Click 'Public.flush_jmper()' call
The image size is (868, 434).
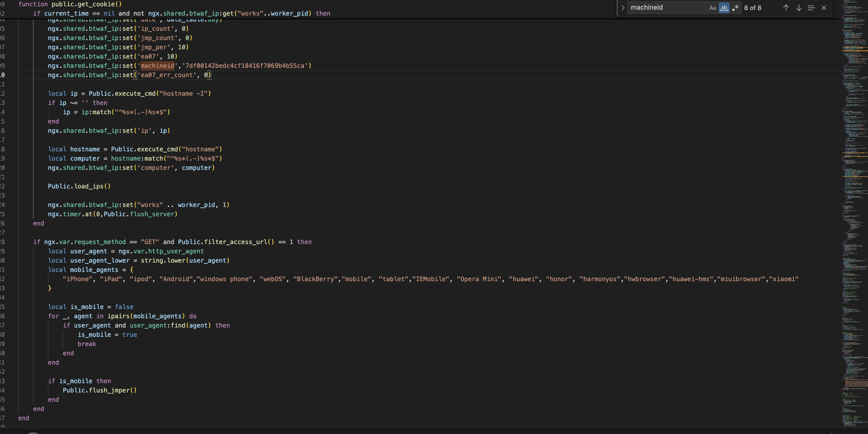100,390
